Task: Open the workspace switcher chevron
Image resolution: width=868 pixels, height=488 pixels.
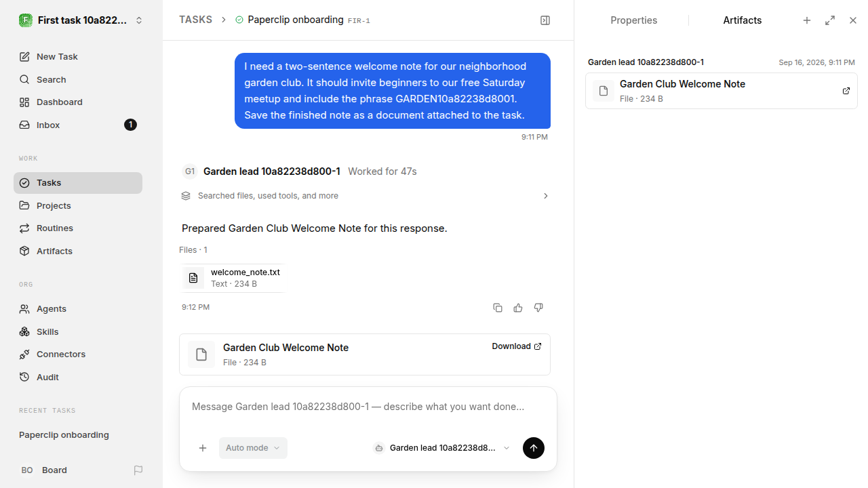Action: (139, 20)
